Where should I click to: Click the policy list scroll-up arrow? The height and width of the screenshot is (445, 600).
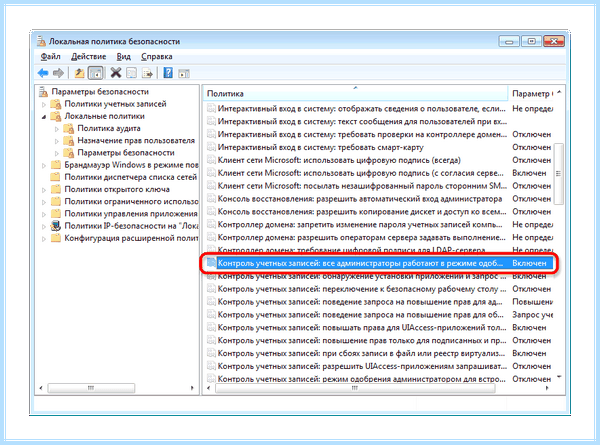[x=559, y=92]
